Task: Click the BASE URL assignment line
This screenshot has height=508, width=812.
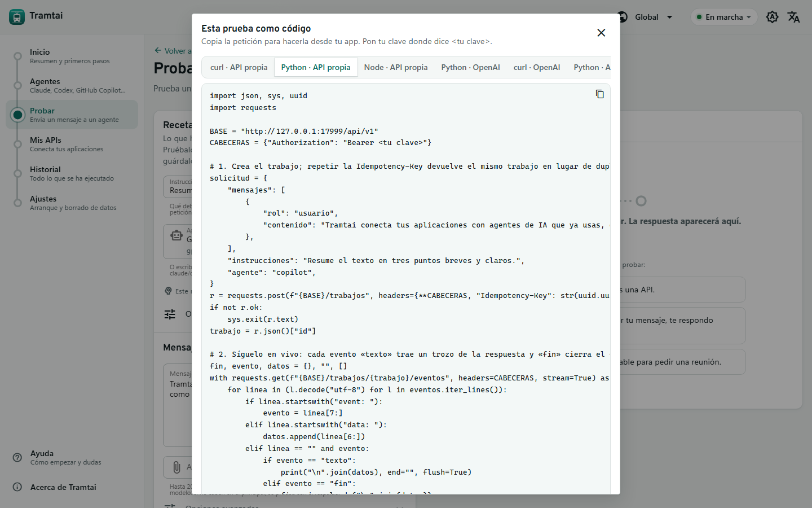Action: (294, 132)
